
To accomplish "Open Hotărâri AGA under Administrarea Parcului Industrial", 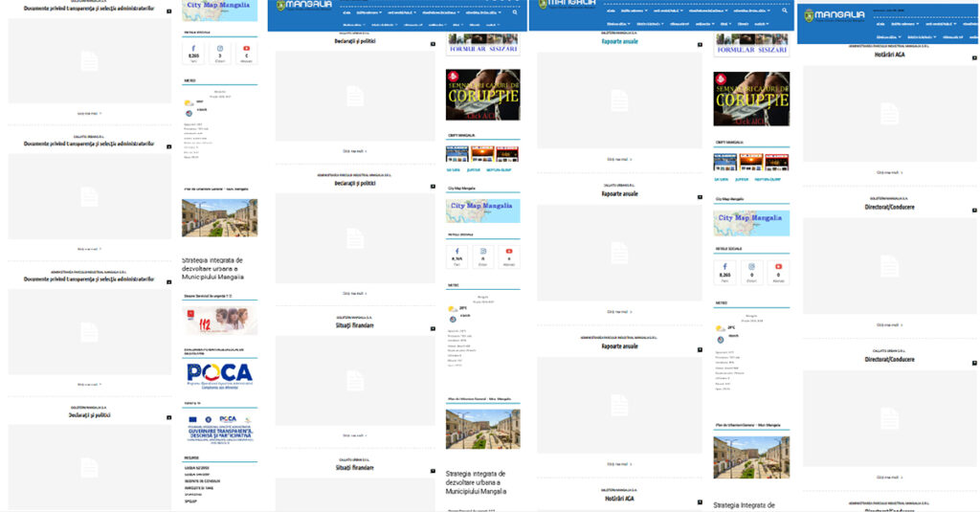I will click(889, 55).
